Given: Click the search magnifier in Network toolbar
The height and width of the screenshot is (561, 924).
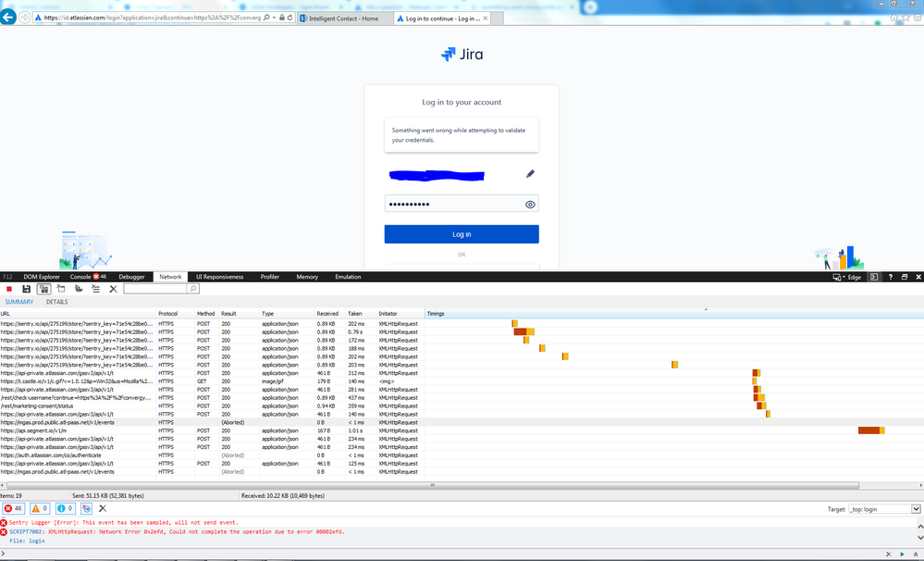Looking at the screenshot, I should pos(192,289).
